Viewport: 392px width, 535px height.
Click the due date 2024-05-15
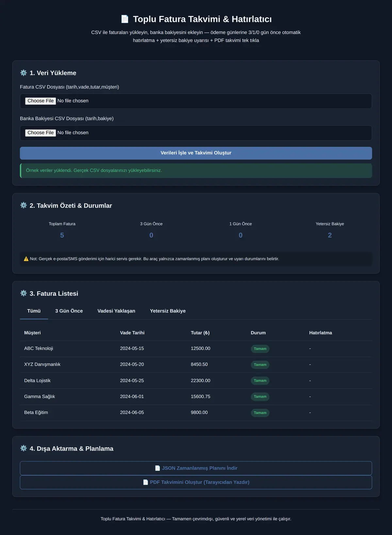point(132,348)
